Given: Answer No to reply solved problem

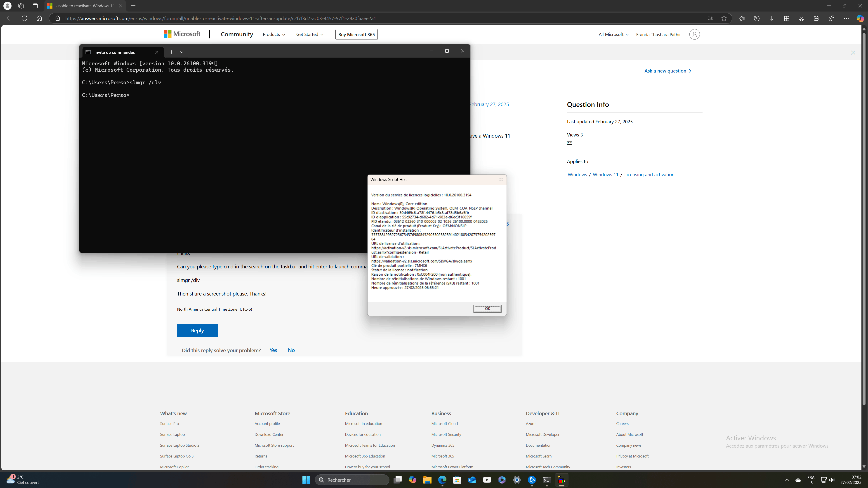Looking at the screenshot, I should 291,350.
